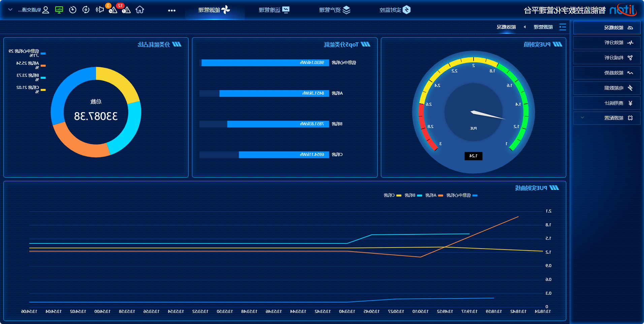The image size is (644, 324).
Task: Switch to the 资产管理 top tab
Action: 334,10
